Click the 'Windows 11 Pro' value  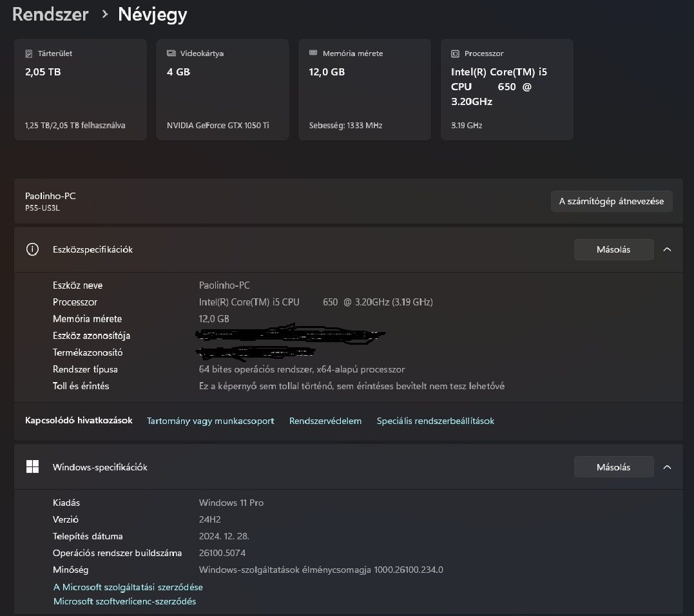tap(231, 503)
